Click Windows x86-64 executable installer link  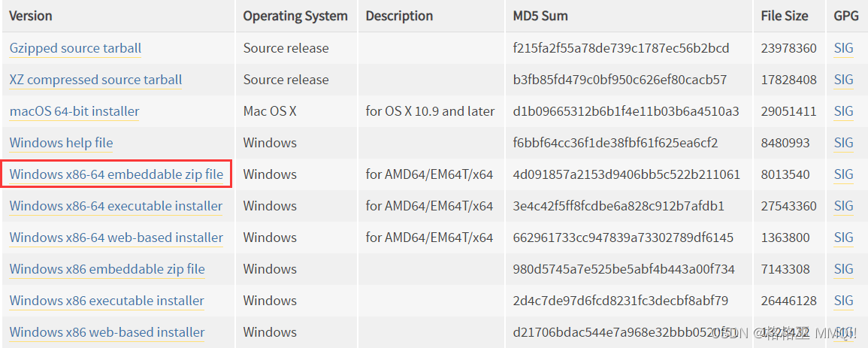[116, 206]
